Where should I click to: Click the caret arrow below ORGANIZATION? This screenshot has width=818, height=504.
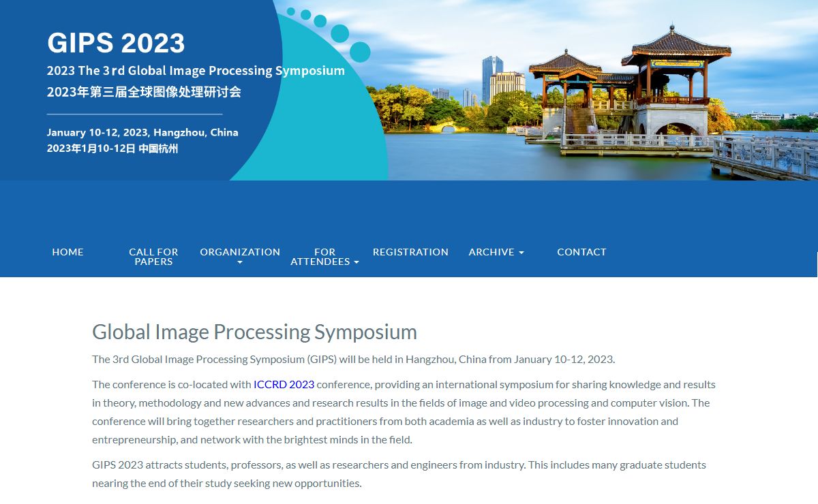coord(239,262)
